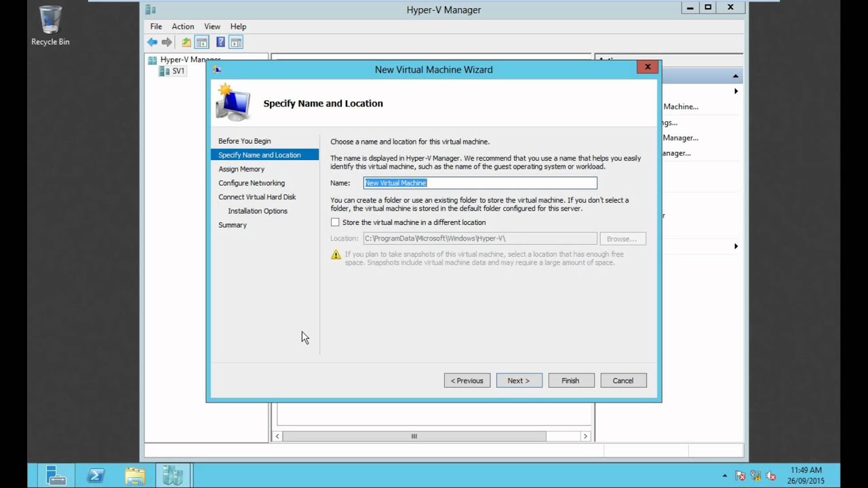The image size is (868, 488).
Task: Click Hyper-V Manager title bar app icon
Action: tap(151, 9)
